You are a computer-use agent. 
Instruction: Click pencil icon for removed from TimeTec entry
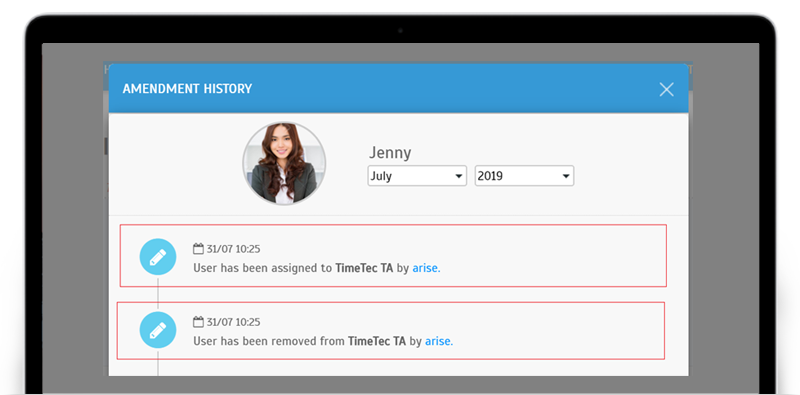tap(158, 330)
